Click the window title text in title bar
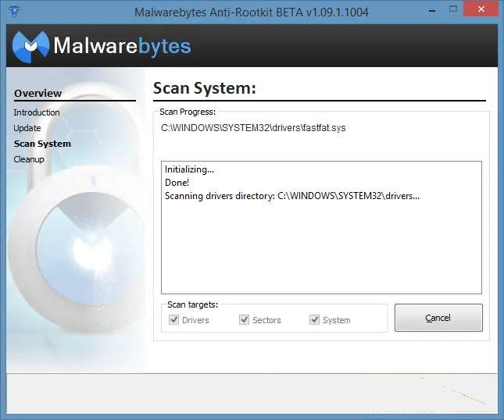The width and height of the screenshot is (504, 420). pyautogui.click(x=252, y=12)
